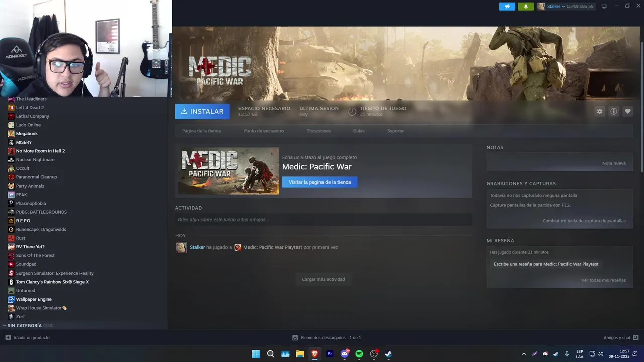644x362 pixels.
Task: Select Surgeon Simulator: Experience Reality
Action: (55, 273)
